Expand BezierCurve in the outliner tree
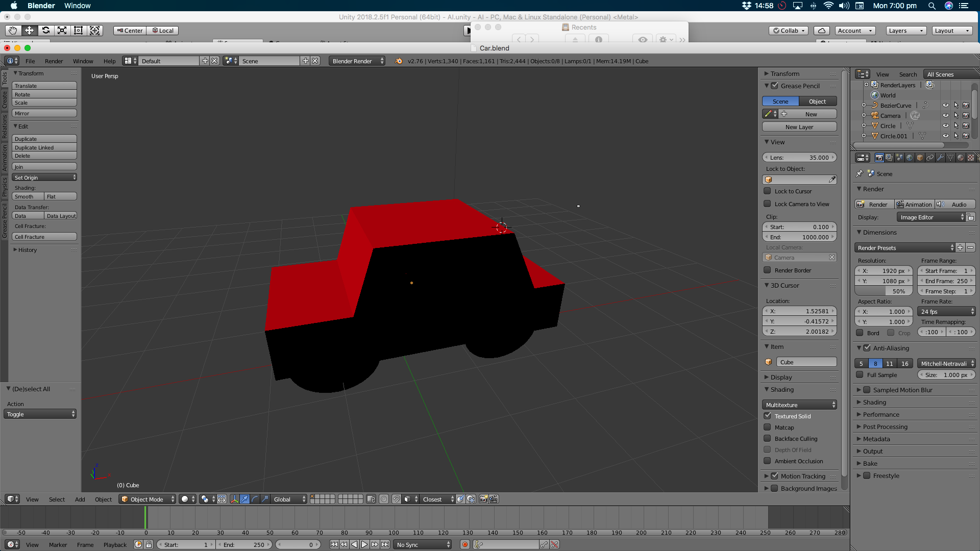 [864, 106]
